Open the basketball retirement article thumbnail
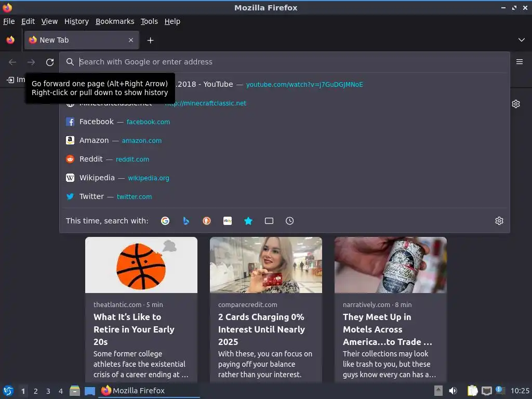The width and height of the screenshot is (532, 399). (x=141, y=265)
